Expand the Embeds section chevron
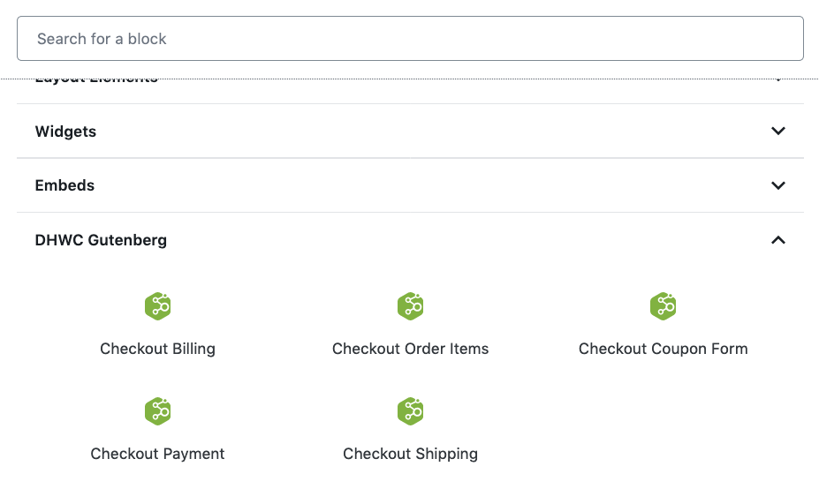 coord(777,185)
